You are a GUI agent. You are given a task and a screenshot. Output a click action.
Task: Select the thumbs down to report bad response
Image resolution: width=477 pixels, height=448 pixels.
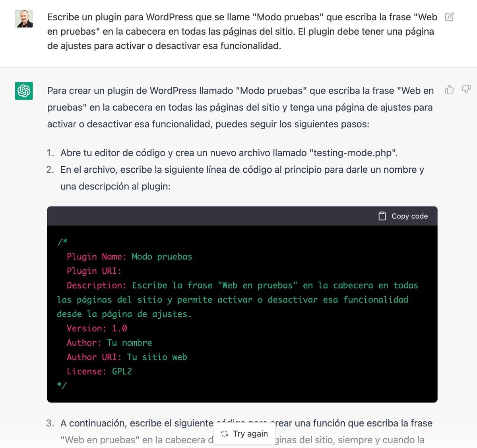coord(466,90)
